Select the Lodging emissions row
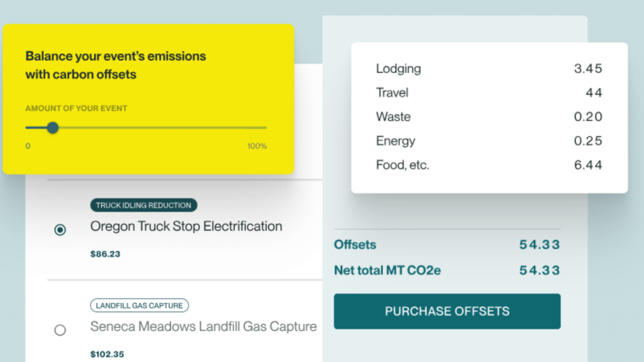 (489, 69)
